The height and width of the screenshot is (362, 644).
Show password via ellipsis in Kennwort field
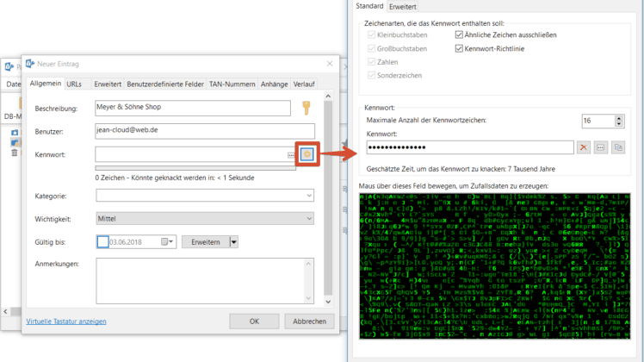coord(291,155)
